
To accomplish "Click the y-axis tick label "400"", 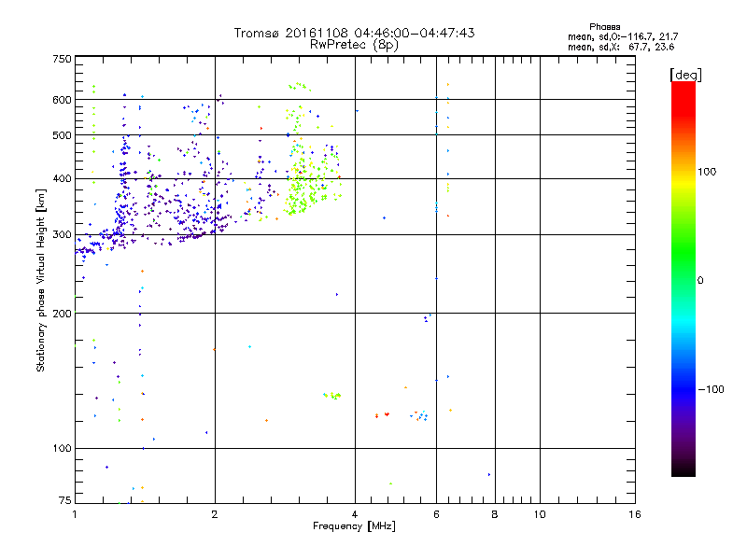I will [62, 178].
